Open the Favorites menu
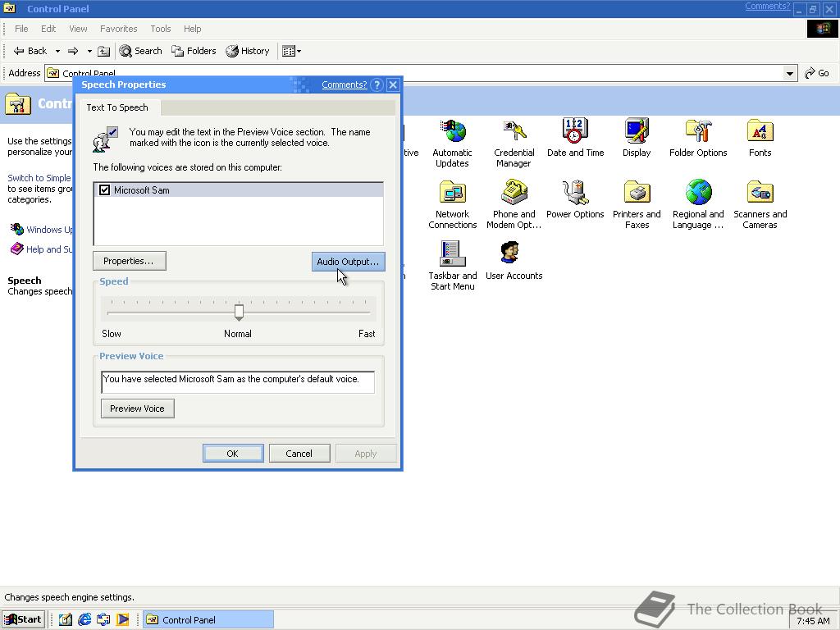The height and width of the screenshot is (630, 840). click(x=118, y=29)
